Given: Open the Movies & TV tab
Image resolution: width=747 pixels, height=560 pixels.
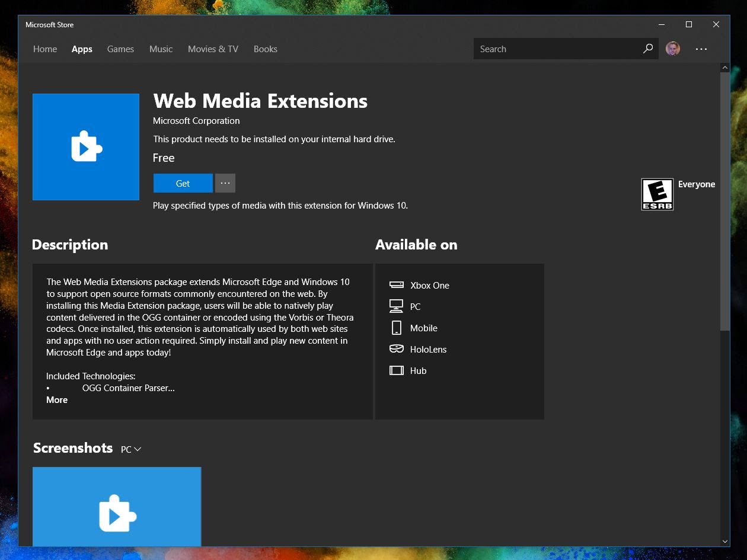Looking at the screenshot, I should coord(213,49).
